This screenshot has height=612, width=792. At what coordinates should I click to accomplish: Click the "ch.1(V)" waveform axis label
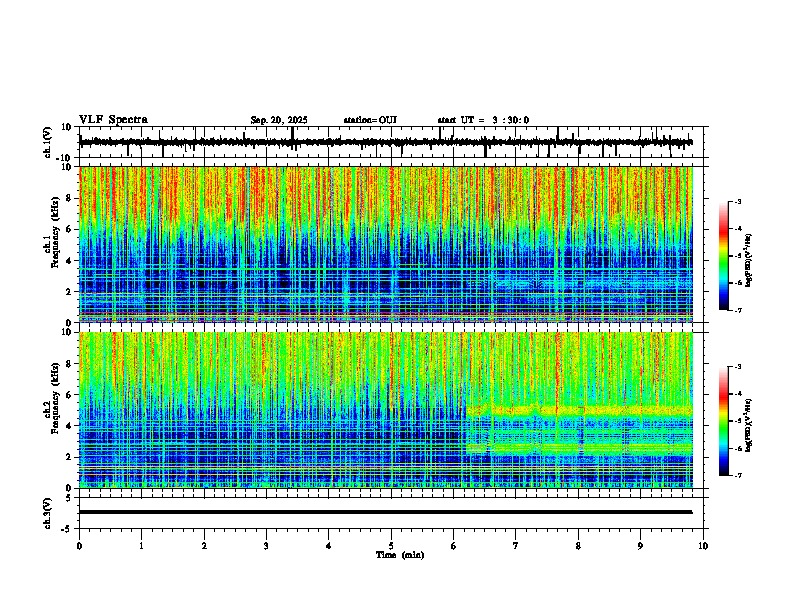[x=48, y=142]
